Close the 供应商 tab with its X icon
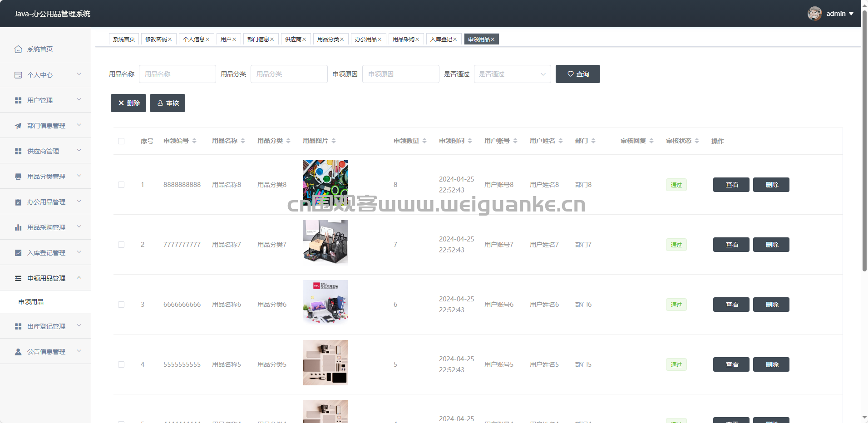 304,39
